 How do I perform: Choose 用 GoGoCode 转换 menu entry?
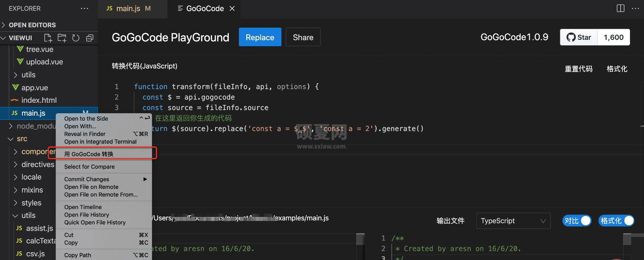pos(104,154)
